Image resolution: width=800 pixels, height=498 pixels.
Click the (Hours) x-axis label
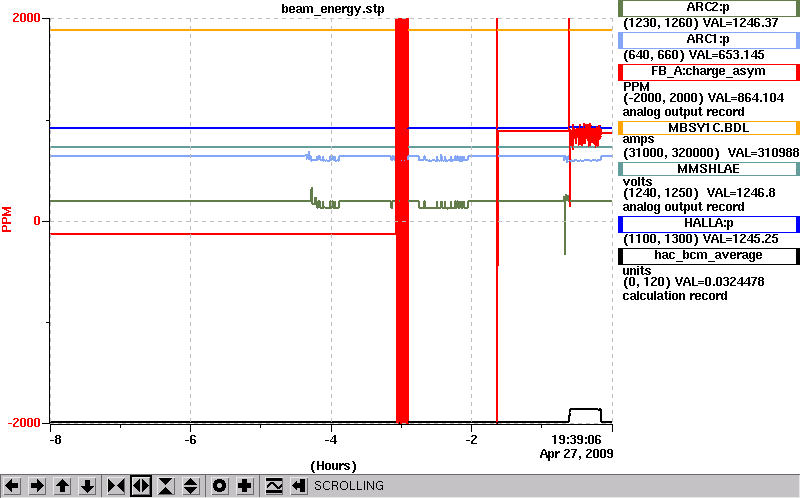point(333,466)
